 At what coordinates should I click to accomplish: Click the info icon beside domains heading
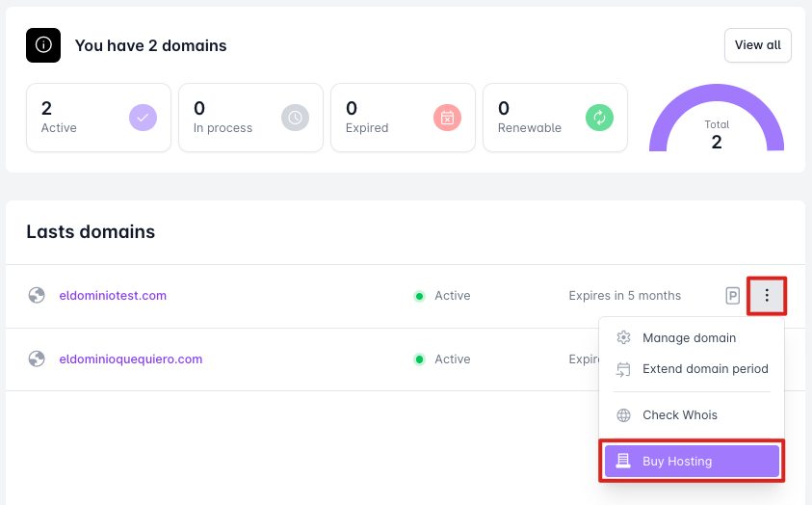tap(43, 45)
